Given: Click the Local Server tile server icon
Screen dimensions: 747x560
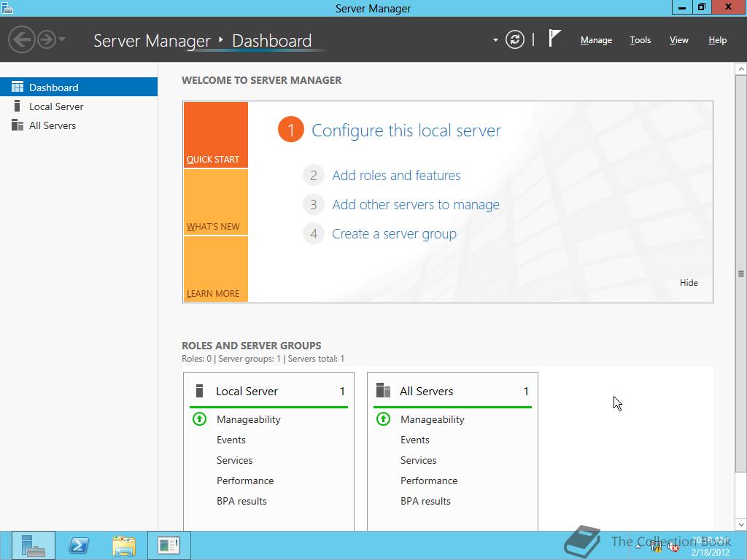Looking at the screenshot, I should click(x=200, y=391).
